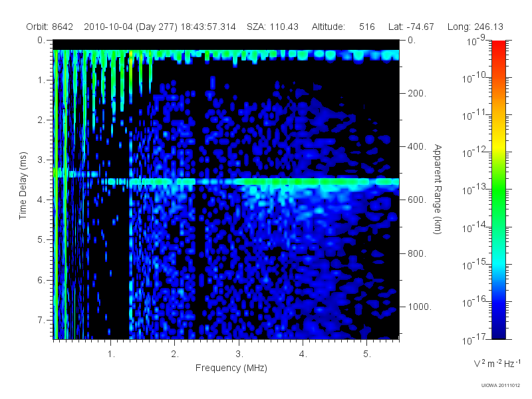Click the 10^-16 color scale label

click(475, 301)
